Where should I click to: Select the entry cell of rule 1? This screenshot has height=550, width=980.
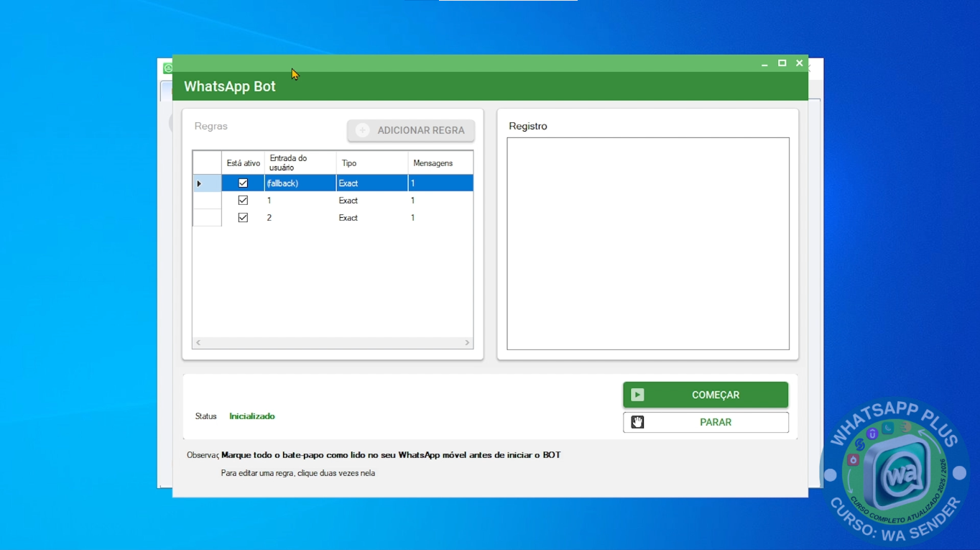point(300,201)
